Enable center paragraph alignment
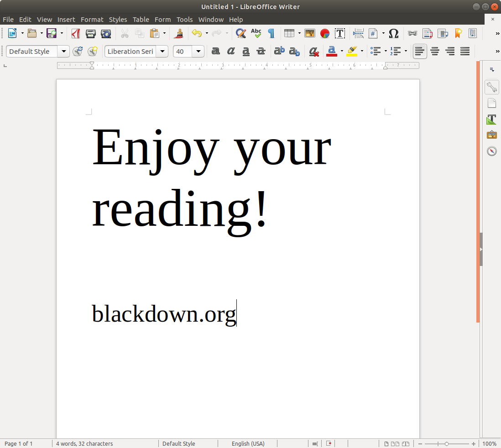Image resolution: width=501 pixels, height=448 pixels. click(x=435, y=52)
